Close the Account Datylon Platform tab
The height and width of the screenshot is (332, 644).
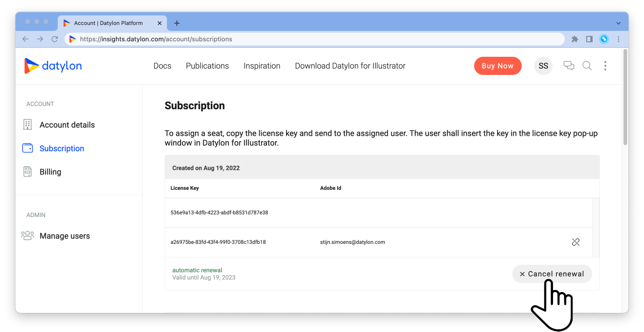pos(160,23)
